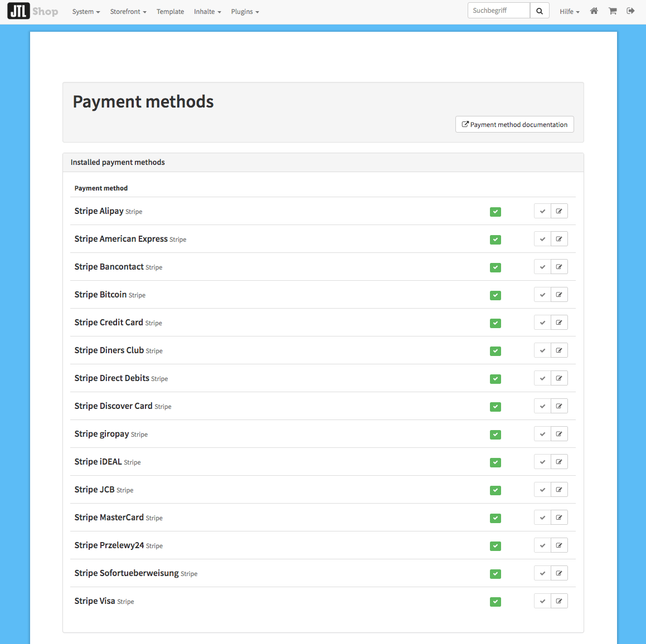Screen dimensions: 646x644
Task: Edit the Stripe JCB payment method
Action: coord(559,490)
